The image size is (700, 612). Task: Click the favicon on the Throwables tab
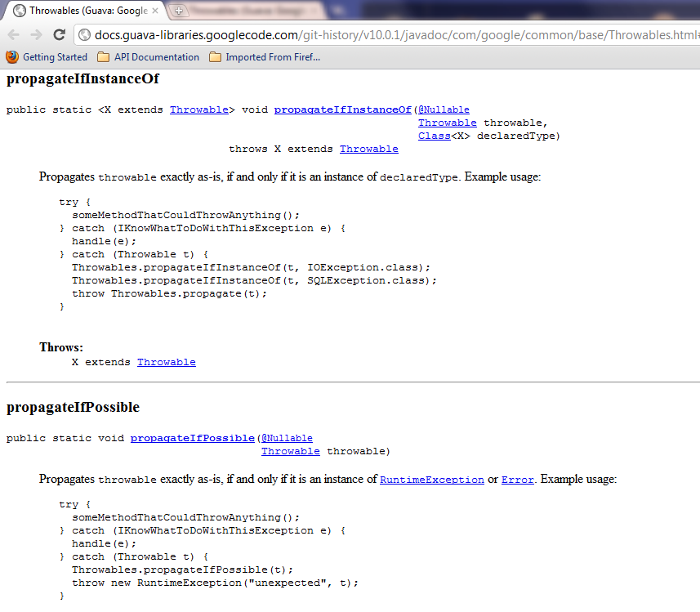click(19, 10)
